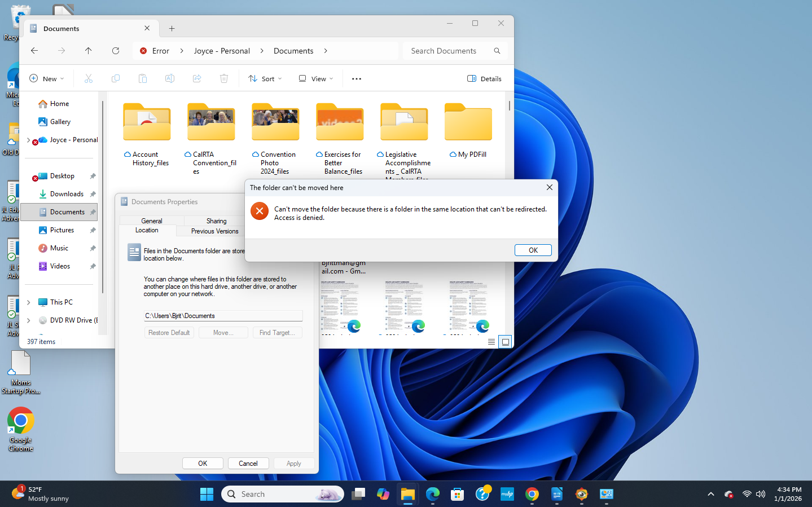The height and width of the screenshot is (507, 812).
Task: Open the Sort dropdown menu
Action: click(x=265, y=79)
